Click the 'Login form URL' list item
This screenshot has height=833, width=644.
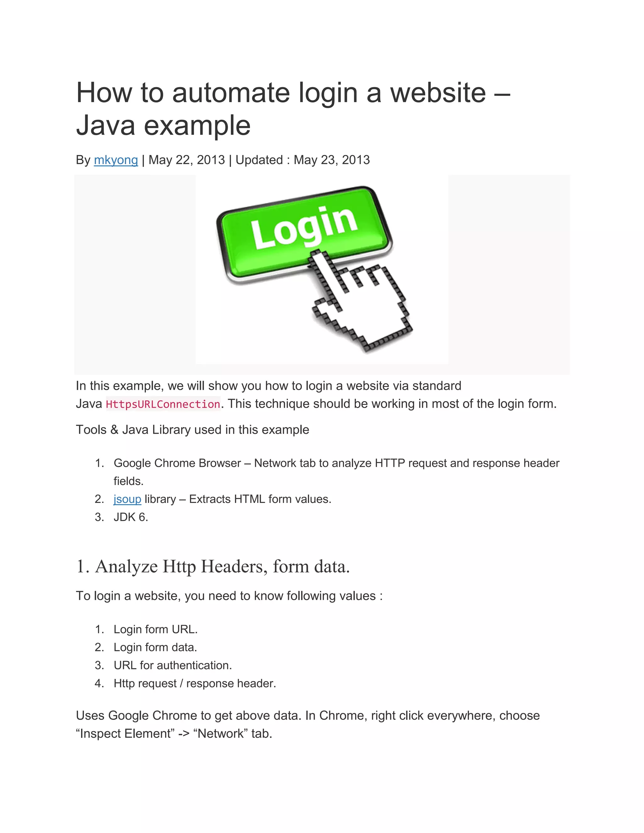156,629
